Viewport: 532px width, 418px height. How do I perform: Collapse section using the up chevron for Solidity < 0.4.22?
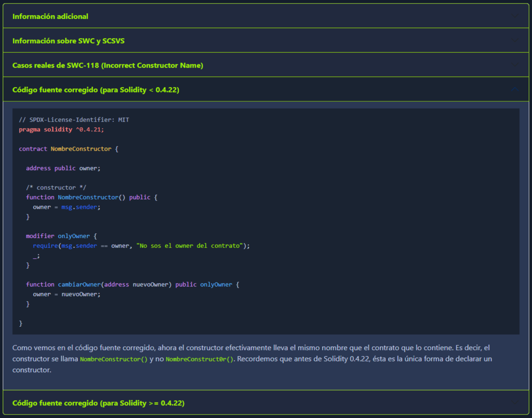(x=514, y=90)
